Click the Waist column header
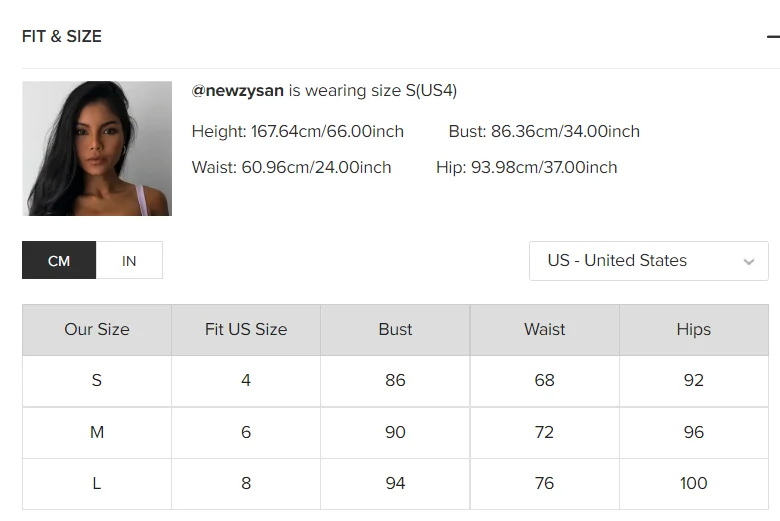This screenshot has width=780, height=521. (544, 329)
